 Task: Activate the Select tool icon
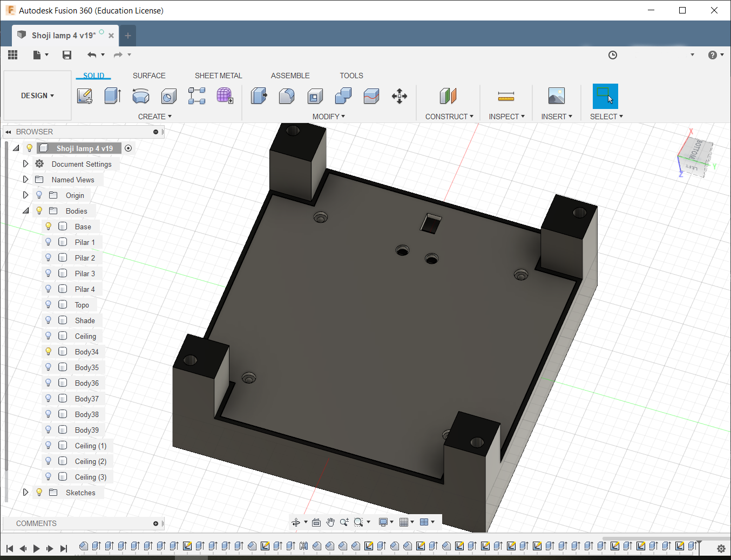605,96
